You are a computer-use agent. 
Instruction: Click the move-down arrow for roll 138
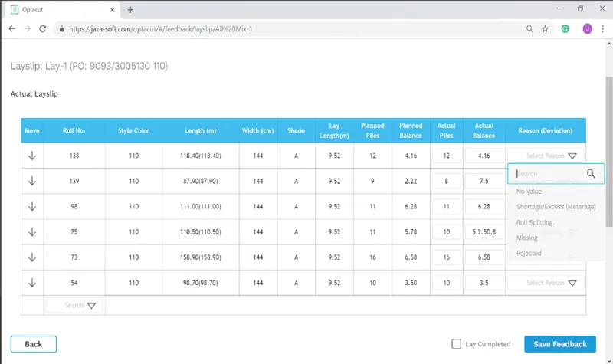pyautogui.click(x=32, y=156)
